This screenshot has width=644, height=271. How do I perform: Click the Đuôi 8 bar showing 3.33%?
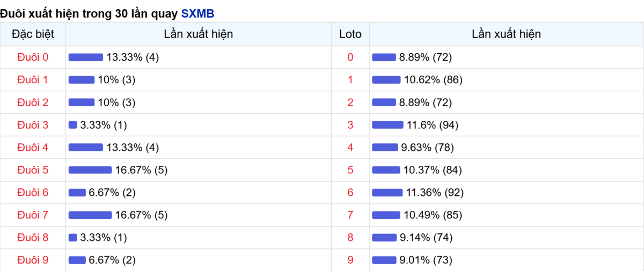tap(73, 238)
